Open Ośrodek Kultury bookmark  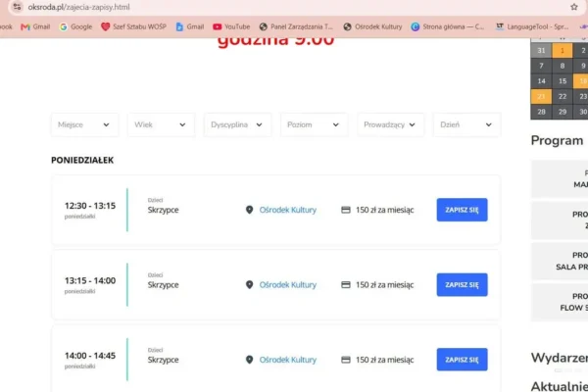click(x=372, y=26)
